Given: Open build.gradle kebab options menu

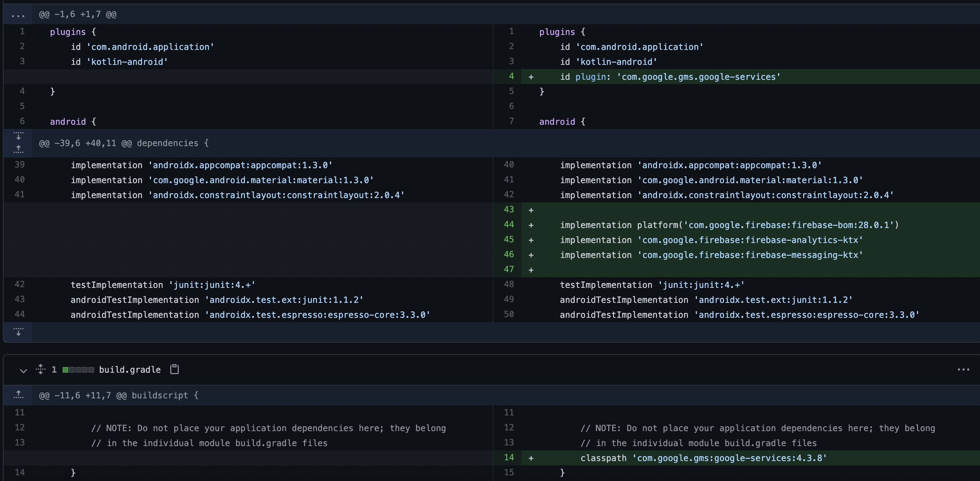Looking at the screenshot, I should click(963, 369).
